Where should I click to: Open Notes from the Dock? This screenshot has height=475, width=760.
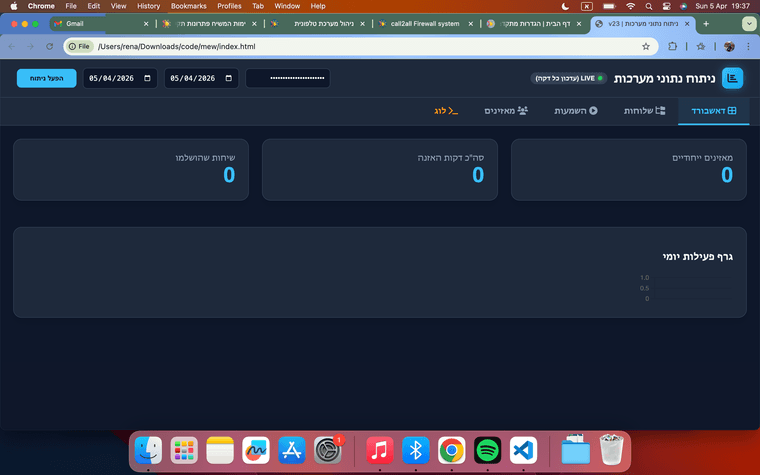coord(220,450)
